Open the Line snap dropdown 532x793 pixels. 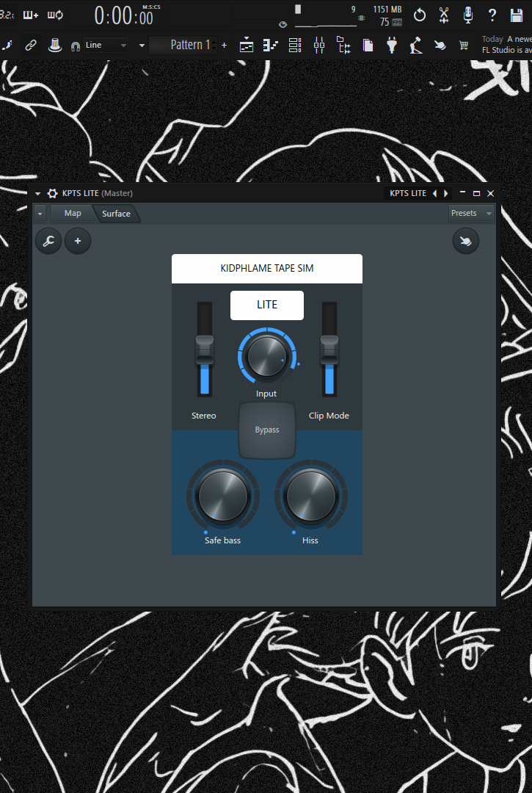click(x=106, y=45)
